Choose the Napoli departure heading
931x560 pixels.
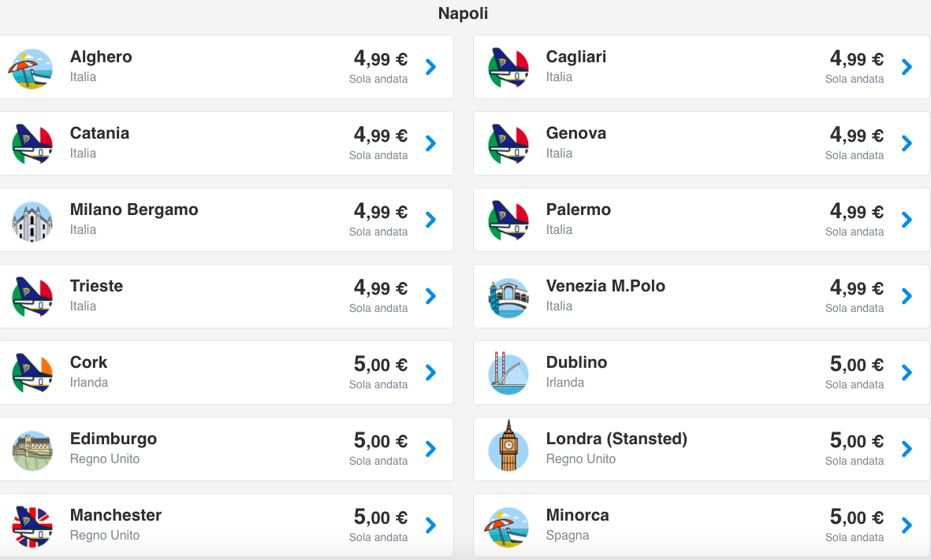[463, 13]
